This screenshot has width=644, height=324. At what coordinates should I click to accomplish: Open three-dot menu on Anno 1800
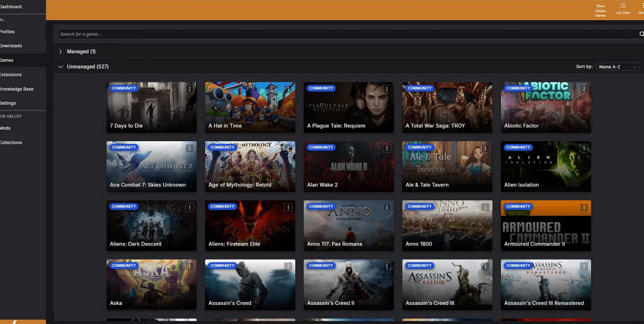[485, 207]
